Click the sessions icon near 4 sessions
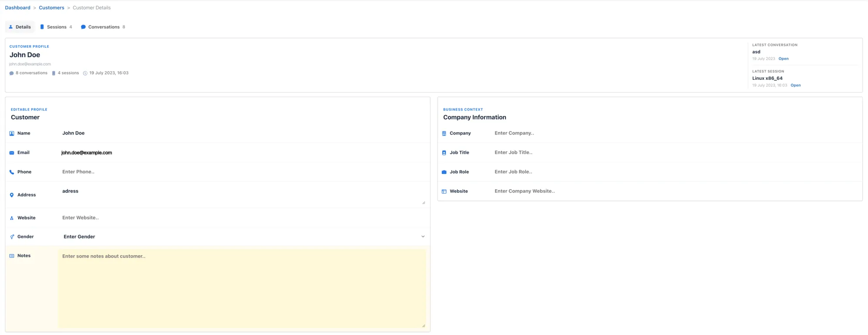This screenshot has width=868, height=335. [53, 73]
